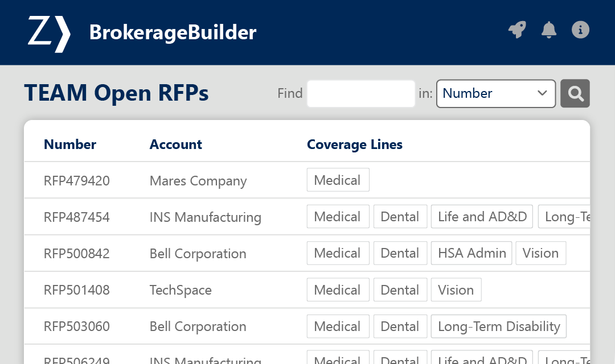Open the notifications bell
615x364 pixels.
pyautogui.click(x=549, y=30)
